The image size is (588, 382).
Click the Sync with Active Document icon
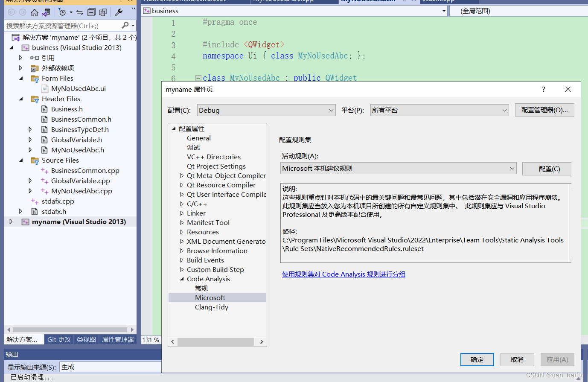click(45, 12)
